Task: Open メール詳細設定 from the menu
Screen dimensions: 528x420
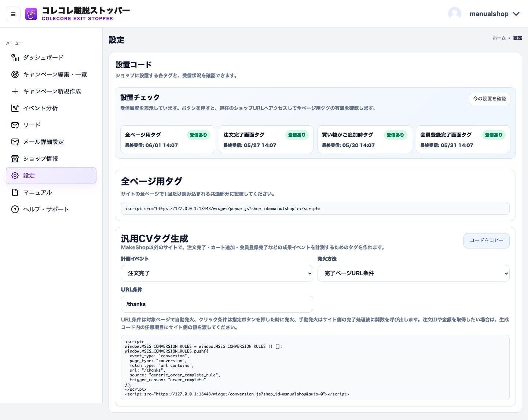Action: point(51,142)
